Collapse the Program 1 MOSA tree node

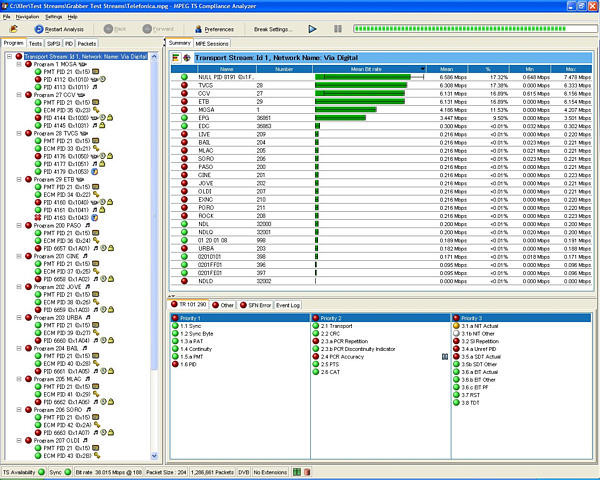point(11,64)
